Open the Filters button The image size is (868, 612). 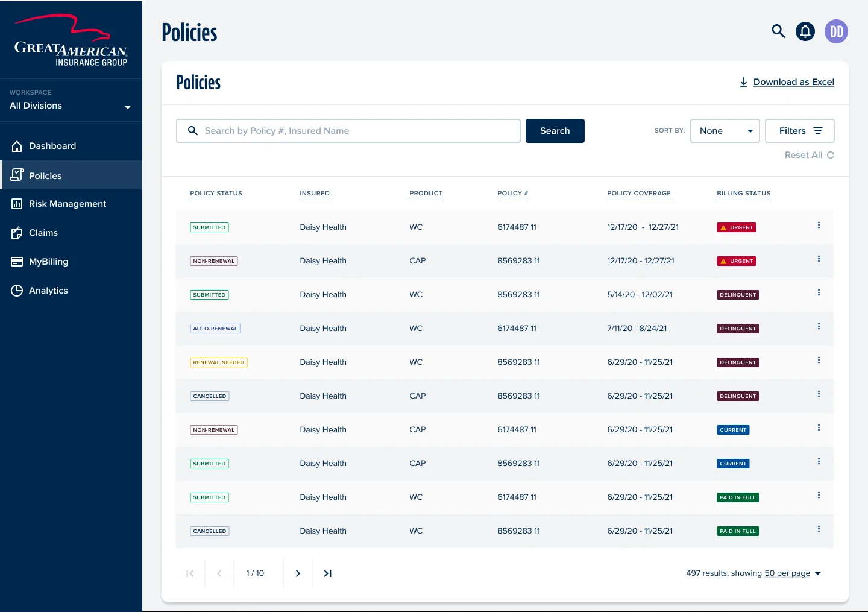click(800, 131)
